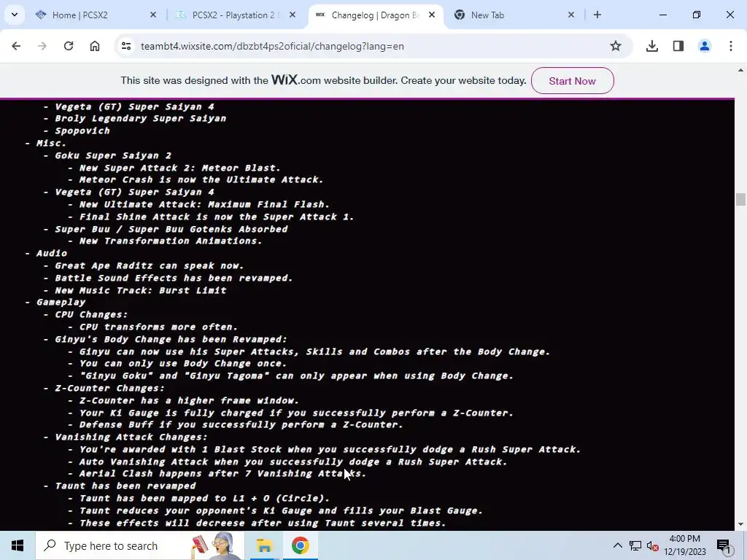Click 'New Music Track: Burst Limit'

click(141, 290)
